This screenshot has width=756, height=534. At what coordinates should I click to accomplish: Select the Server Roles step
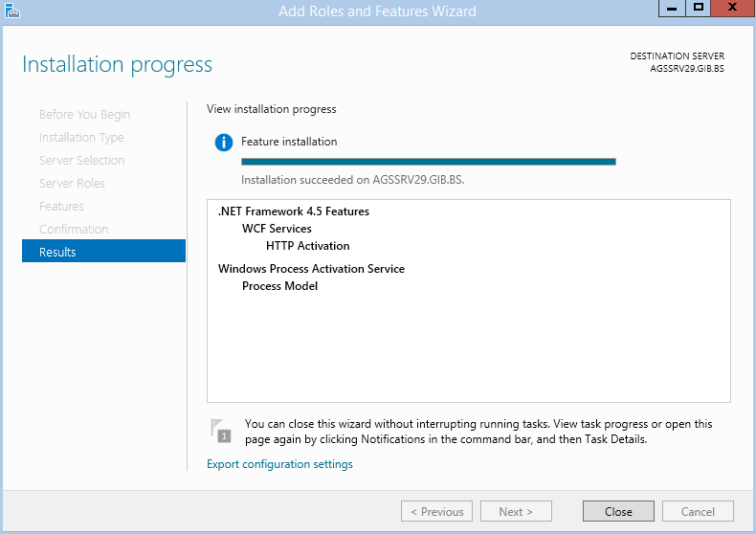[x=72, y=183]
